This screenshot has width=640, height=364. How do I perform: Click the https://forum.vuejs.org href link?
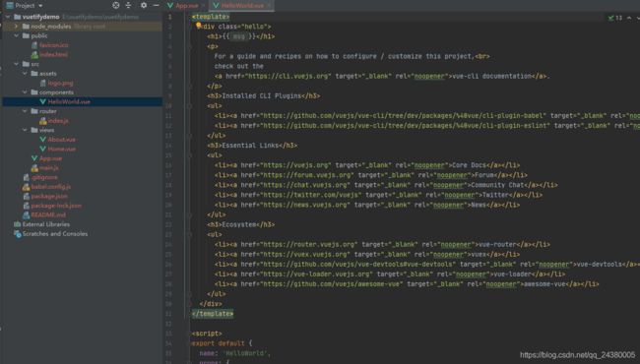coord(306,175)
